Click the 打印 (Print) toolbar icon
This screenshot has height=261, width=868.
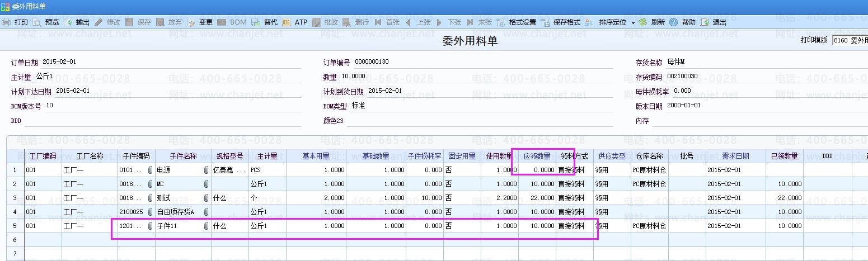[x=6, y=22]
